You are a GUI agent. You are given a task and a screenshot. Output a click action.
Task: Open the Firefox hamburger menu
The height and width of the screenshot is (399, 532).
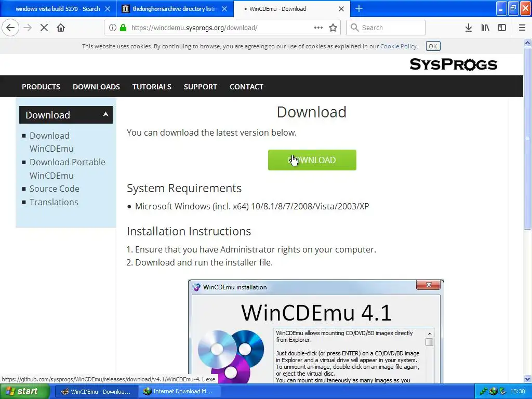point(522,28)
